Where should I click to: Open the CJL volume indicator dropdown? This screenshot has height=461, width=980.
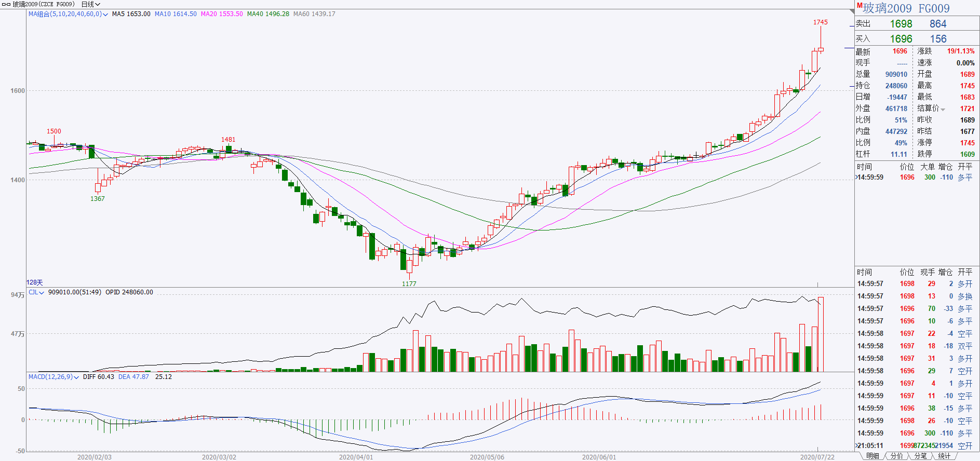[x=42, y=293]
